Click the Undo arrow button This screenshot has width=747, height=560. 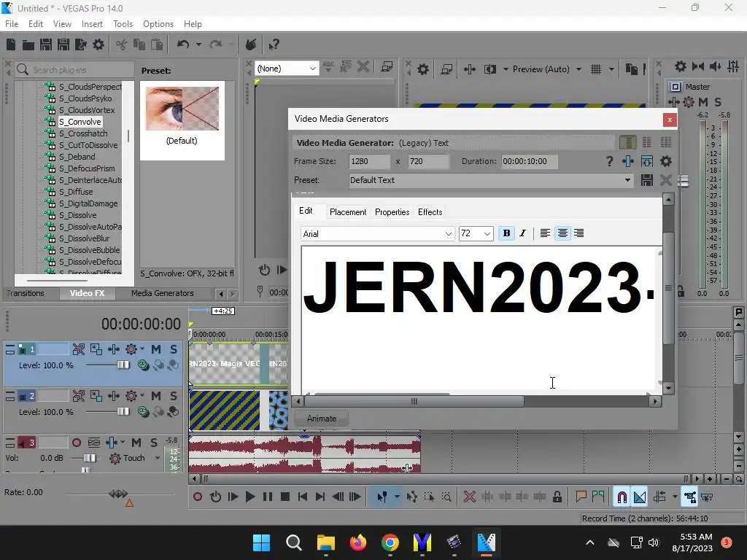point(183,44)
